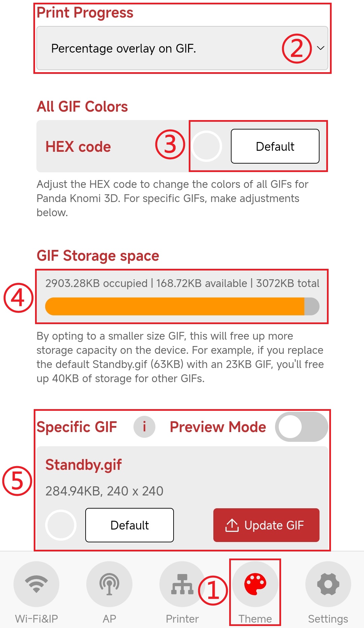Screen dimensions: 364x628
Task: Pick the HEX code color circle
Action: coord(206,146)
